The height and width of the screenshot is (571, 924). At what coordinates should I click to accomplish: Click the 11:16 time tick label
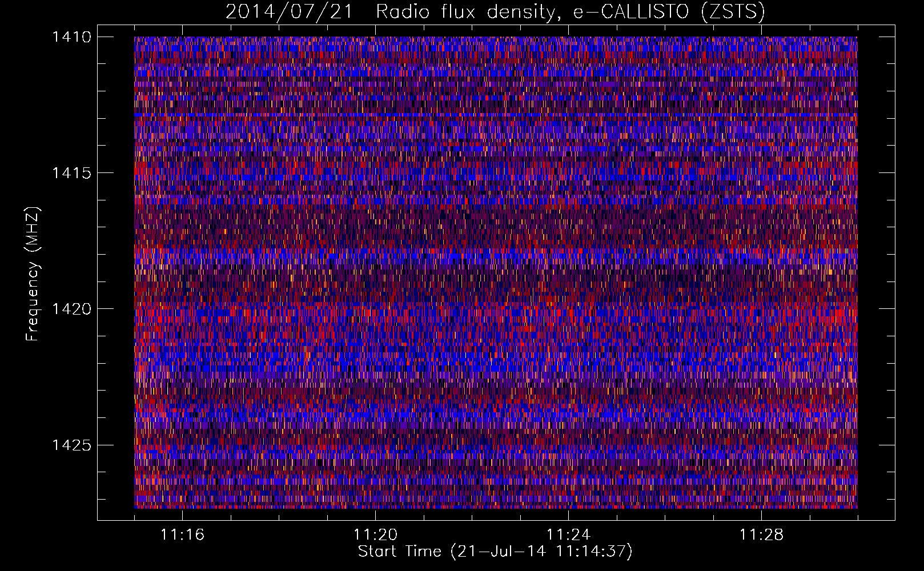182,534
